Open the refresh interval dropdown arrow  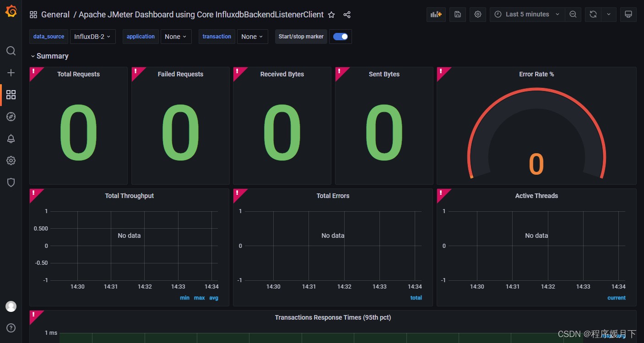click(609, 15)
